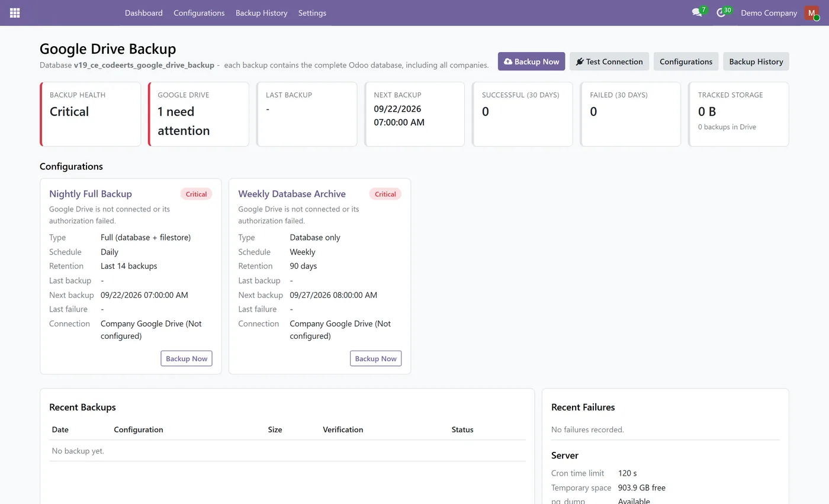Switch to the Dashboard menu
Viewport: 829px width, 504px height.
[x=143, y=12]
